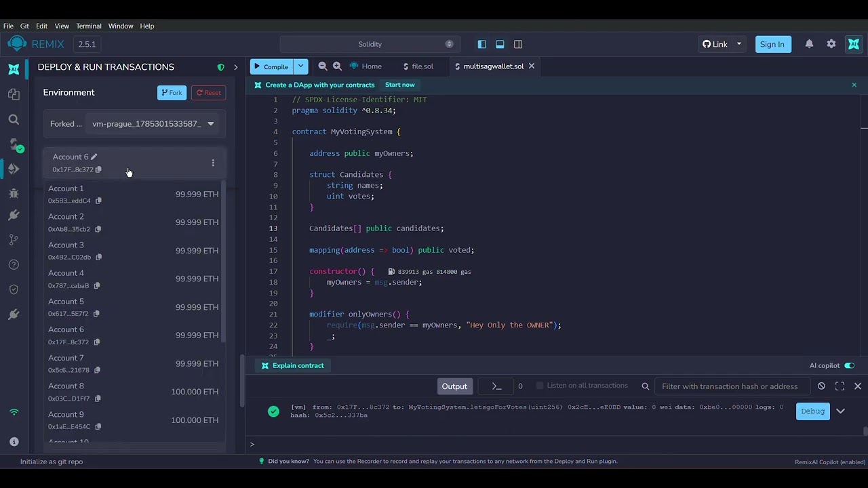Open the Git source control sidebar icon
868x488 pixels.
(14, 240)
